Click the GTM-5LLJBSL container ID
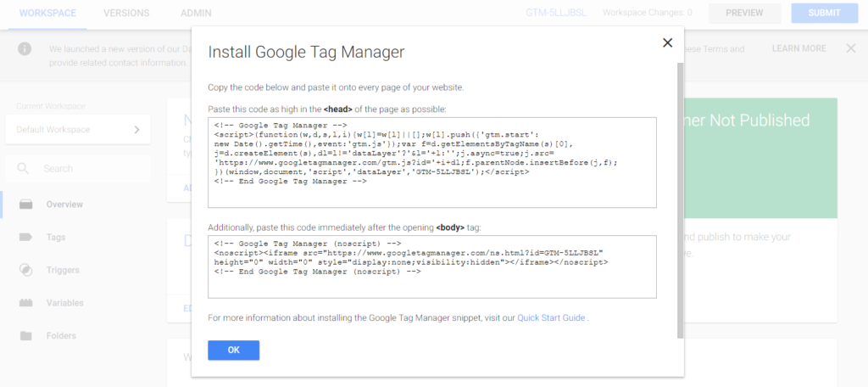The width and height of the screenshot is (868, 387). point(556,13)
